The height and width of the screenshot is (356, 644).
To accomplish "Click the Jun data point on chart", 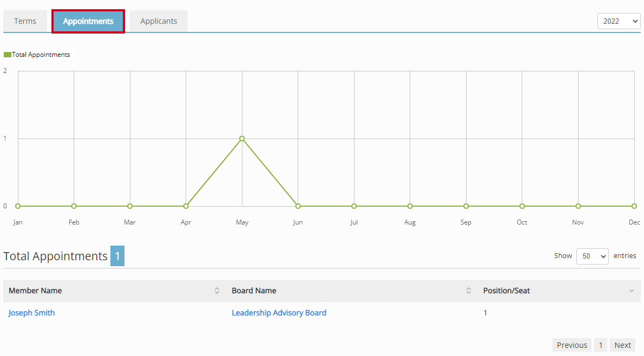I will coord(298,206).
